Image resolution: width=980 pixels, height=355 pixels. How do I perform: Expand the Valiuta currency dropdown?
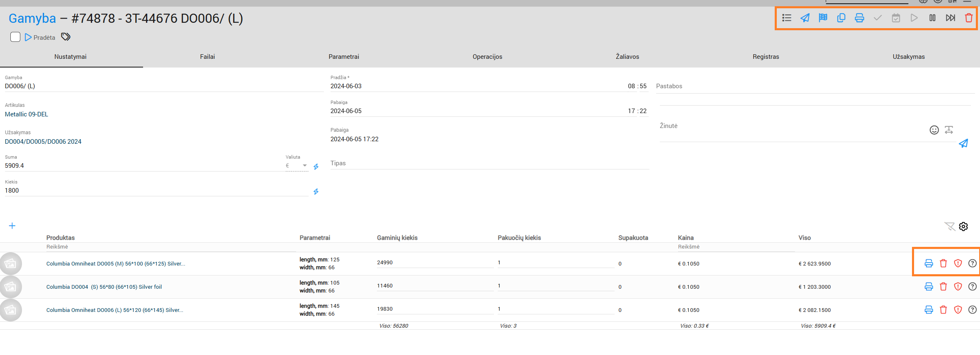tap(304, 166)
